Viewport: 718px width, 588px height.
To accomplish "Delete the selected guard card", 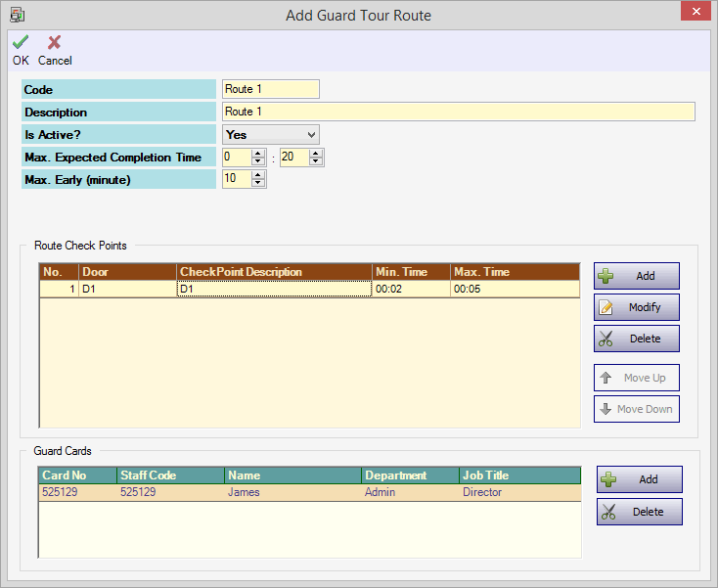I will tap(639, 512).
